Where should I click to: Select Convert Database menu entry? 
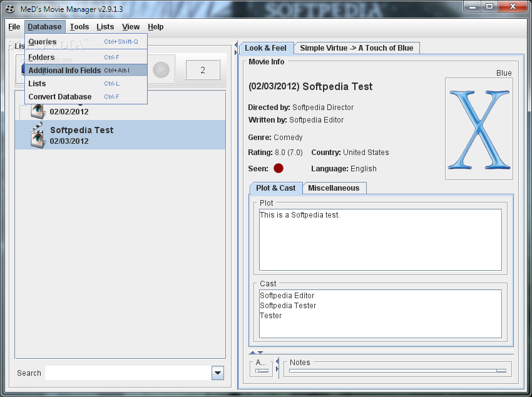86,97
